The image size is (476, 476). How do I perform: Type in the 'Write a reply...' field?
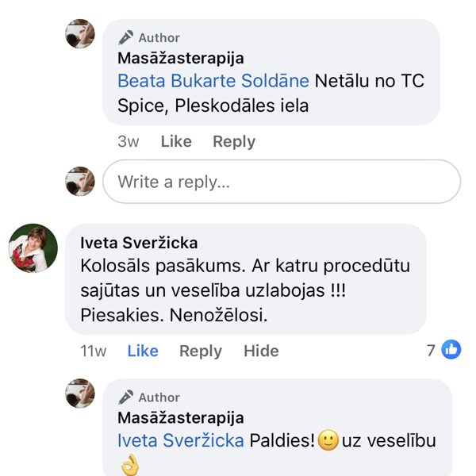point(282,182)
